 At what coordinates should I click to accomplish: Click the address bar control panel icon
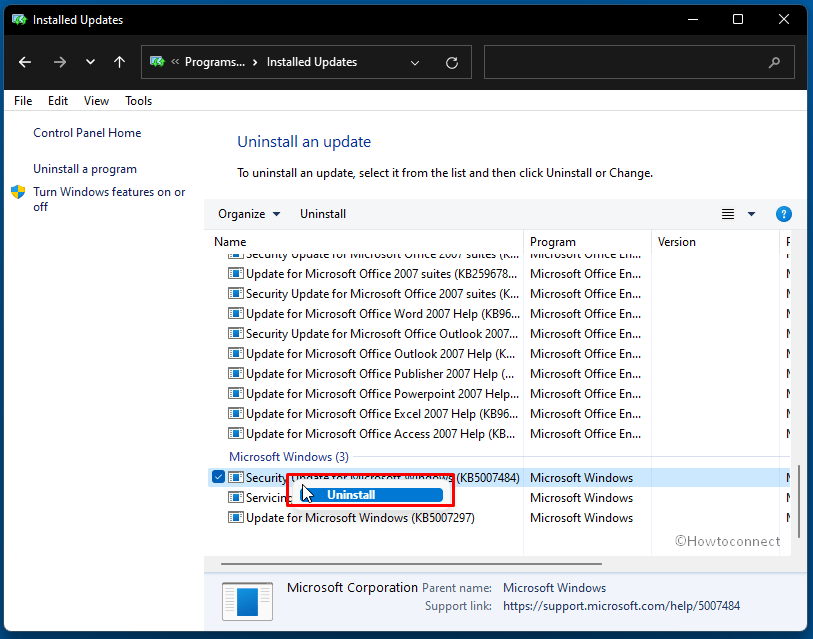157,62
